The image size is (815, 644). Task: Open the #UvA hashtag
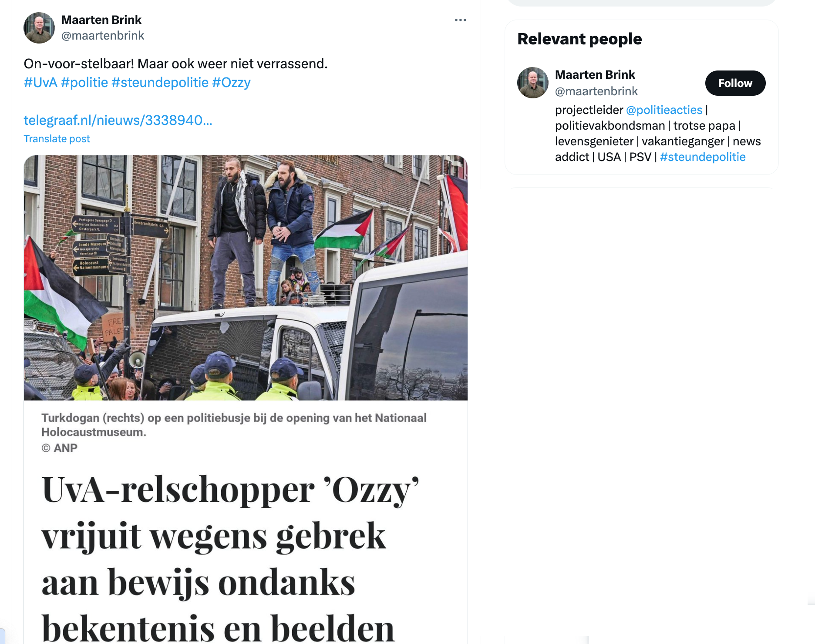point(40,82)
